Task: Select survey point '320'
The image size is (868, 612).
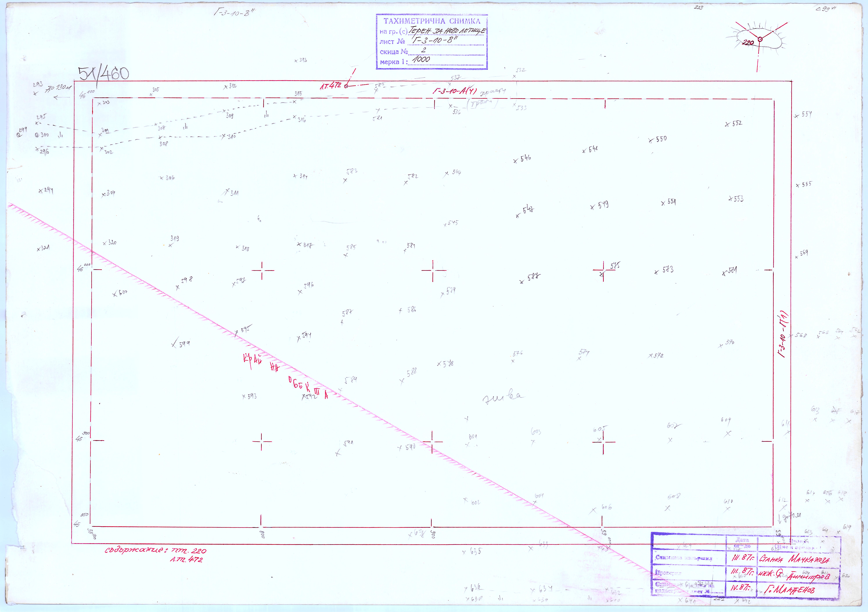Action: 110,243
